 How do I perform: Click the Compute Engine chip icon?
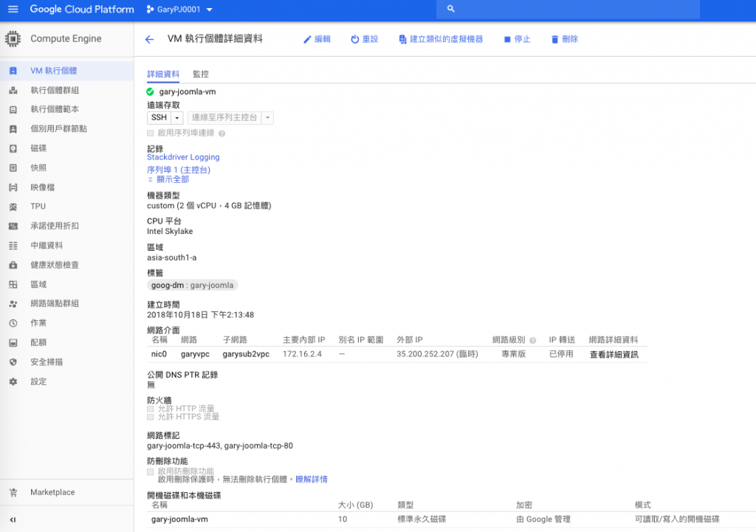click(13, 38)
